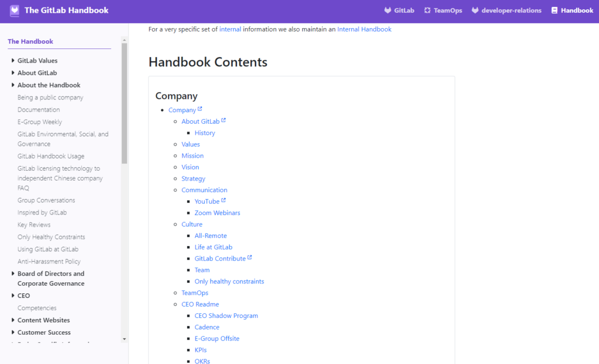Click the Handbook book icon in navbar
The width and height of the screenshot is (599, 364).
point(555,11)
